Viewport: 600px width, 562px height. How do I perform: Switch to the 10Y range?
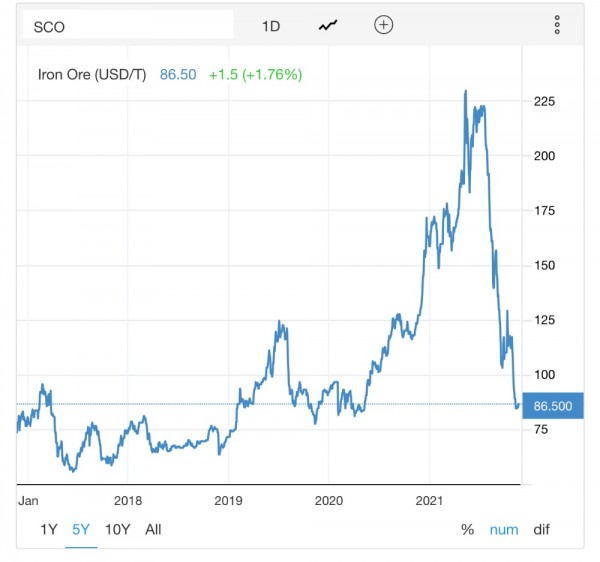[117, 530]
